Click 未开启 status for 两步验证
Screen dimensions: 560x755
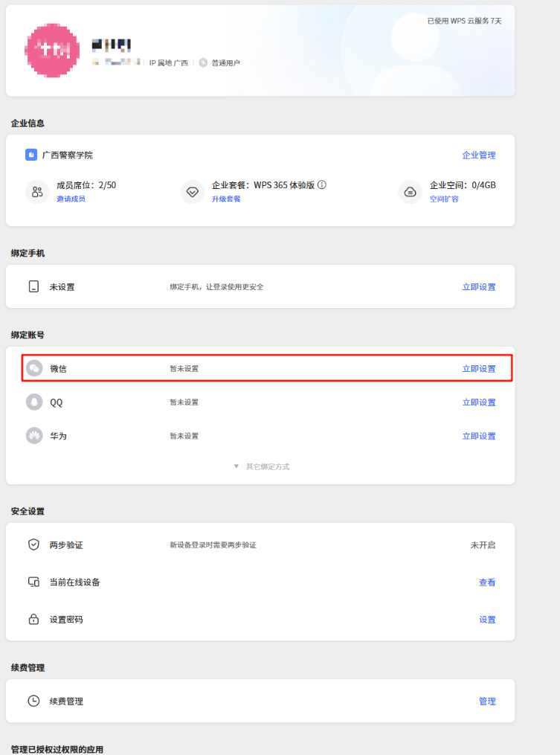(482, 545)
